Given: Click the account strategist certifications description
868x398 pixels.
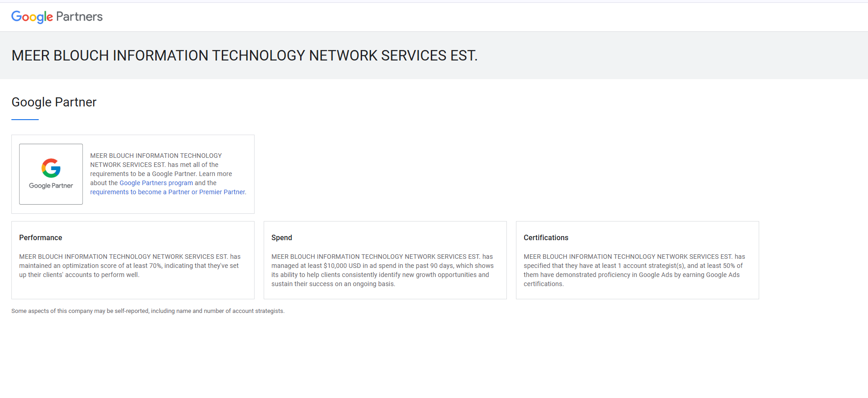Looking at the screenshot, I should pos(634,270).
